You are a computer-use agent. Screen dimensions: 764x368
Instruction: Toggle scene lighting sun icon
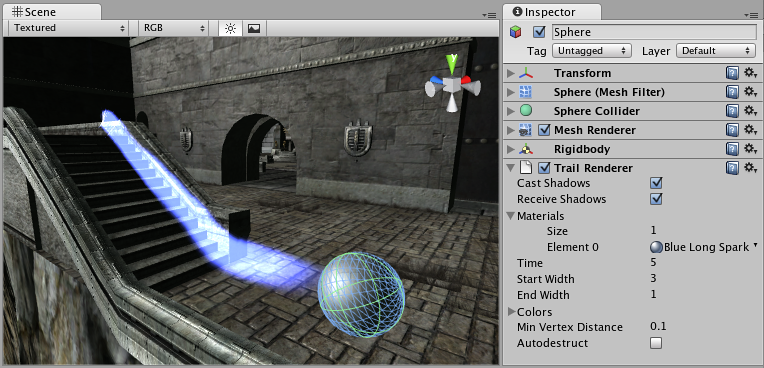[x=230, y=28]
